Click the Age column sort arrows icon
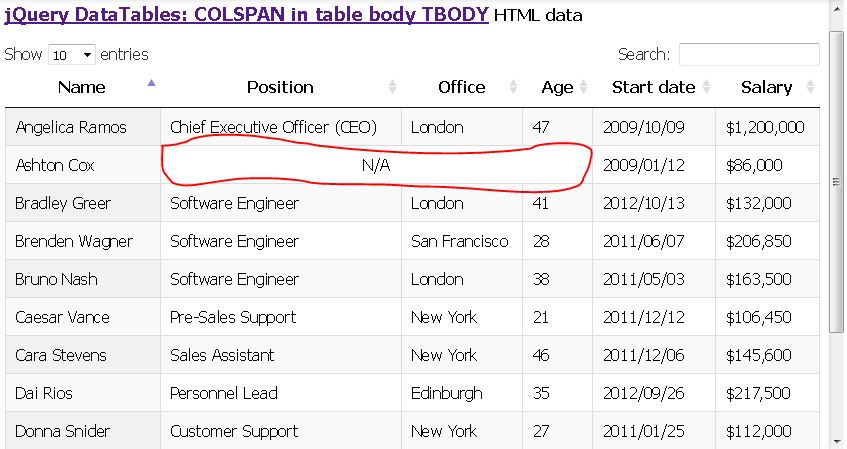The height and width of the screenshot is (449, 847). tap(583, 87)
